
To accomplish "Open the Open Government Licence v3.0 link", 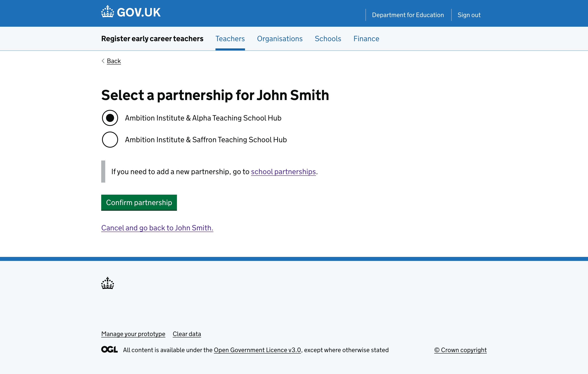I will pos(257,350).
